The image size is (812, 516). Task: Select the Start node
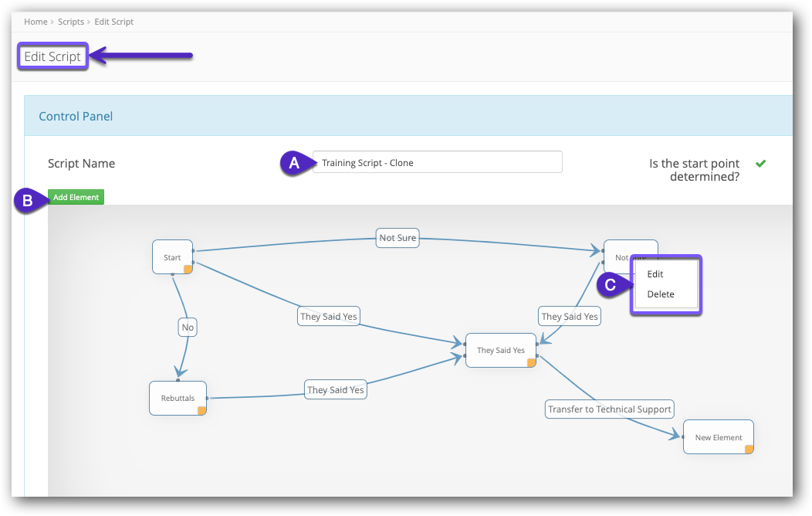click(x=171, y=257)
